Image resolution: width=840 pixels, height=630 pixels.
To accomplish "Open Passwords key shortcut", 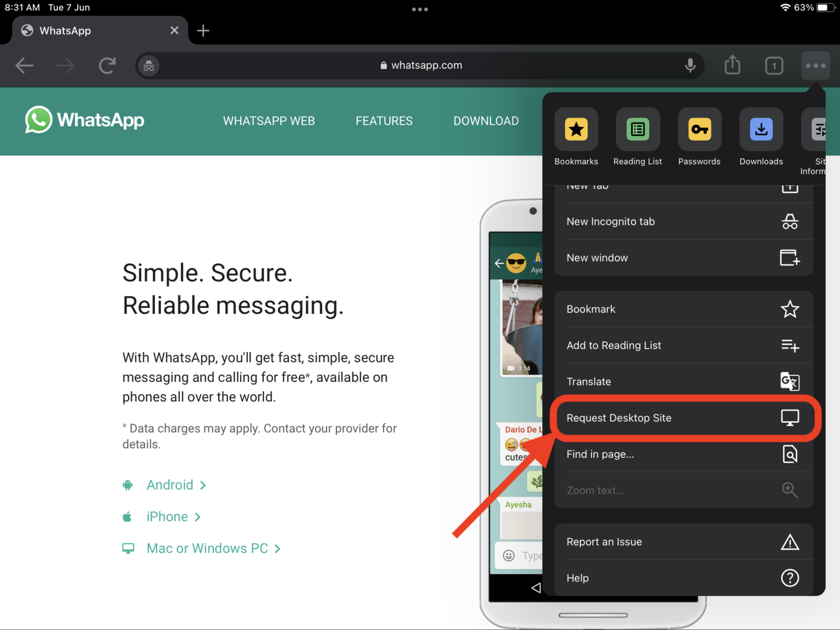I will 699,137.
